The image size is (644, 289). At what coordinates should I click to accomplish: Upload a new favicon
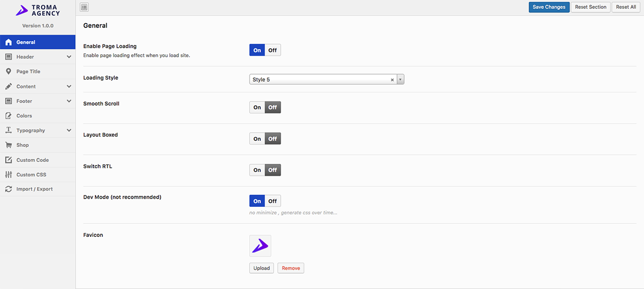(x=262, y=268)
